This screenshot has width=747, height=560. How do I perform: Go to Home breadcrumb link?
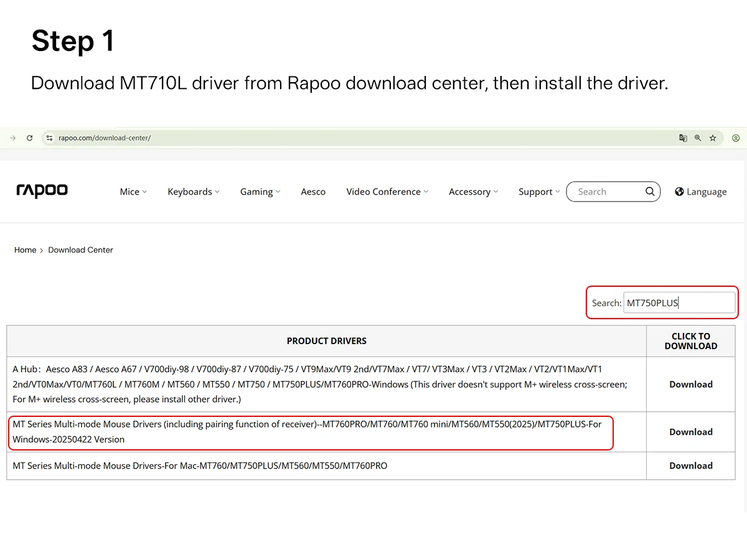(25, 250)
